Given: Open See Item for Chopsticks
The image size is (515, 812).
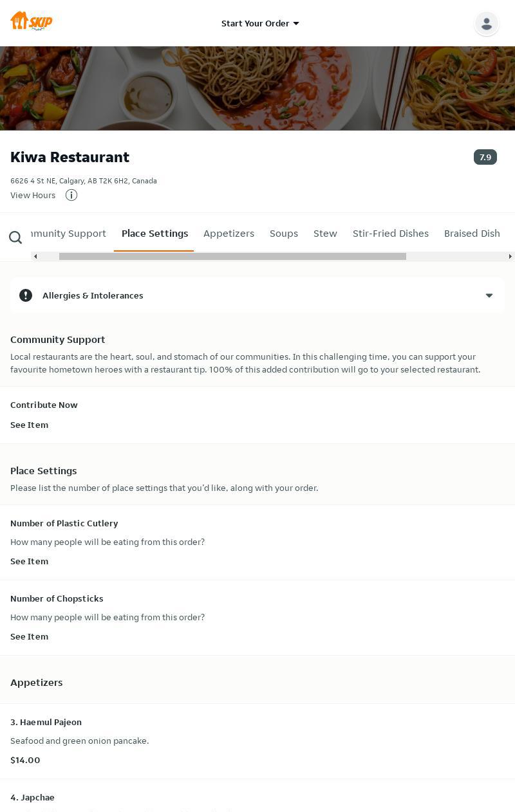Looking at the screenshot, I should pyautogui.click(x=29, y=636).
